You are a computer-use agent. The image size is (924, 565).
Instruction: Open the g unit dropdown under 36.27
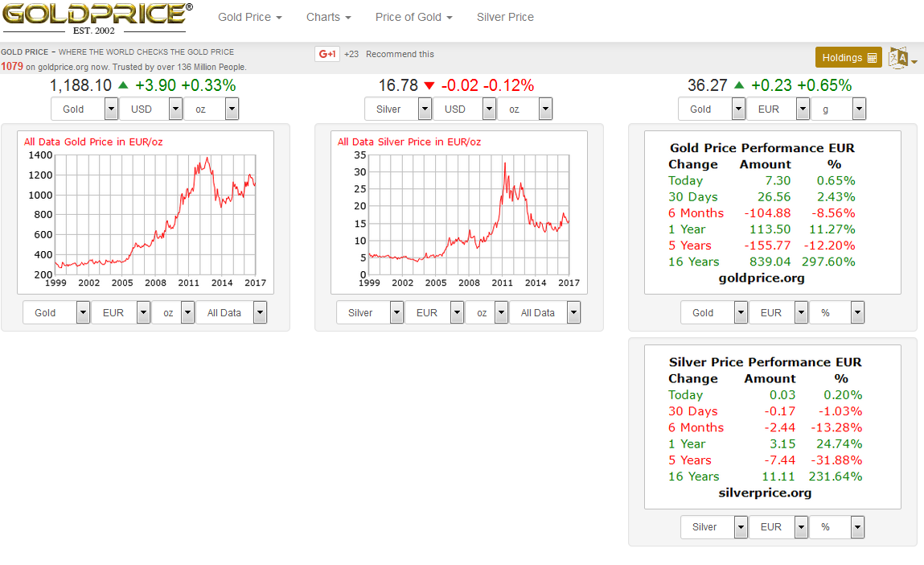[x=838, y=109]
